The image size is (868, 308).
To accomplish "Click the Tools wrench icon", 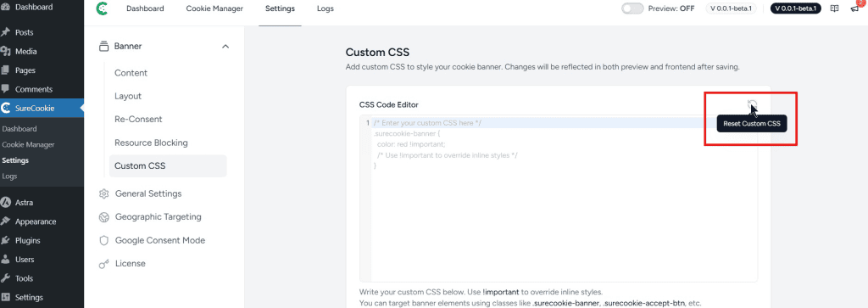I will [x=6, y=278].
